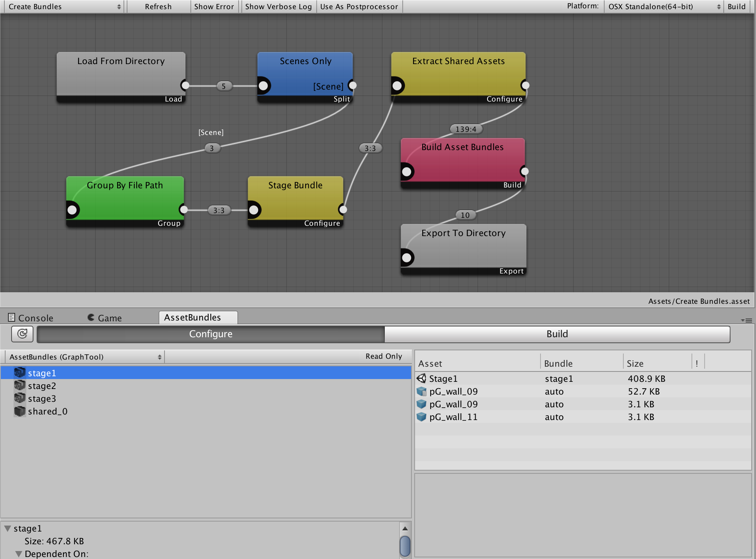Click Stage Bundle output port

pyautogui.click(x=343, y=209)
